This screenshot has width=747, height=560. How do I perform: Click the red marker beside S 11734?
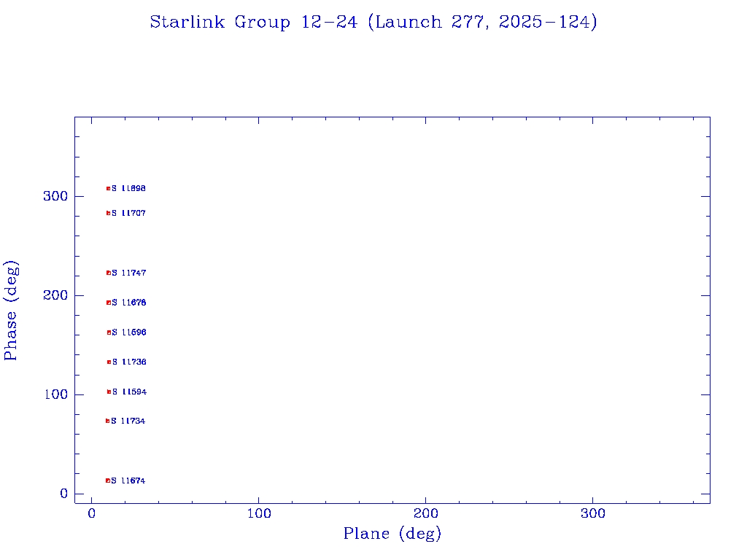108,421
